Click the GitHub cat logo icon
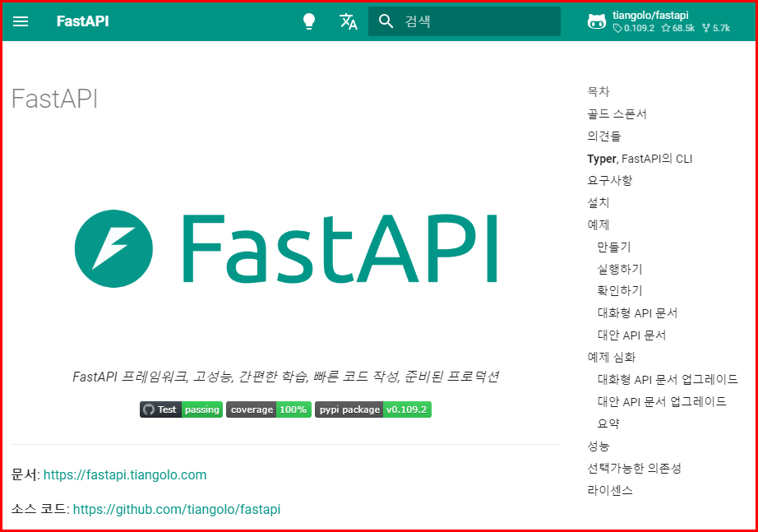Viewport: 758px width, 532px height. coord(597,21)
